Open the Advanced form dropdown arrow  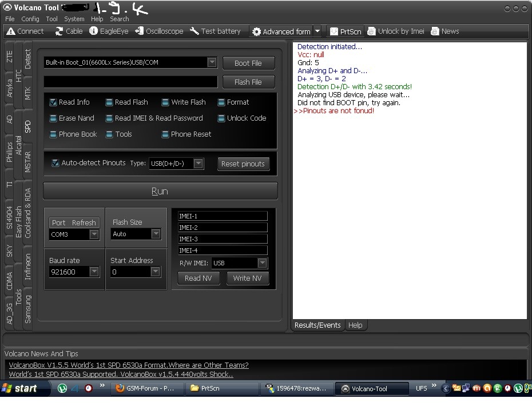point(317,31)
